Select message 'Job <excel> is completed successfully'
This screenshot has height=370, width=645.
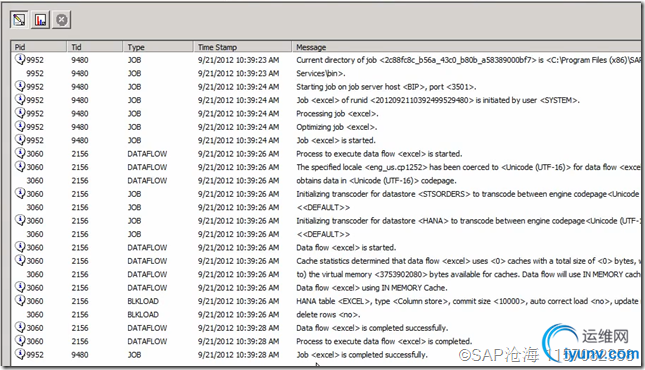pos(362,355)
